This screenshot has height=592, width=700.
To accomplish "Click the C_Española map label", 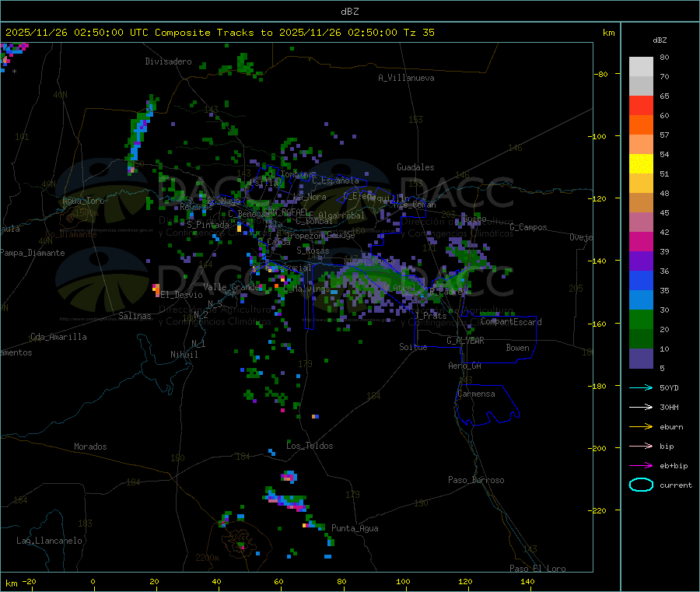I will pos(335,180).
